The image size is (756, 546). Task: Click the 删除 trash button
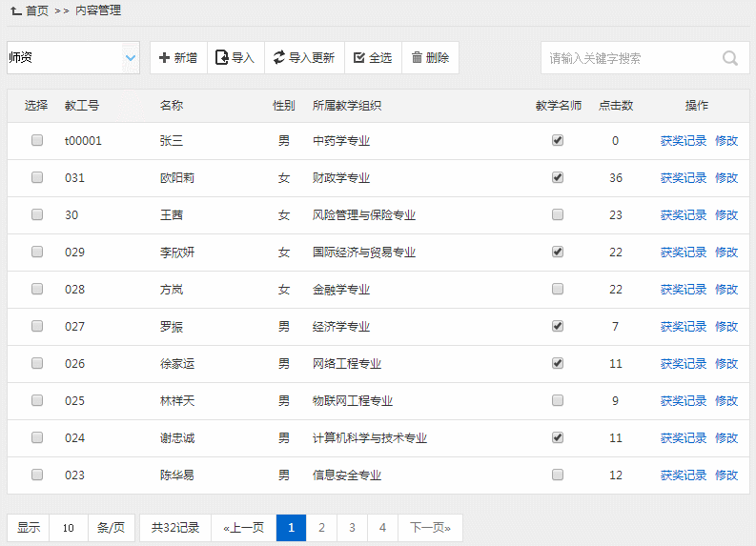(430, 58)
